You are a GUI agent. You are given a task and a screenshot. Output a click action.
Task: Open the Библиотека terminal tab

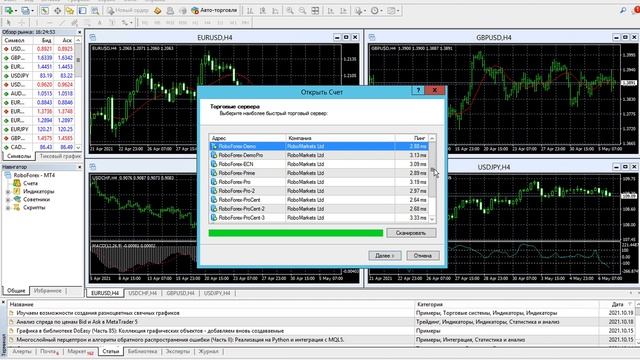[142, 351]
